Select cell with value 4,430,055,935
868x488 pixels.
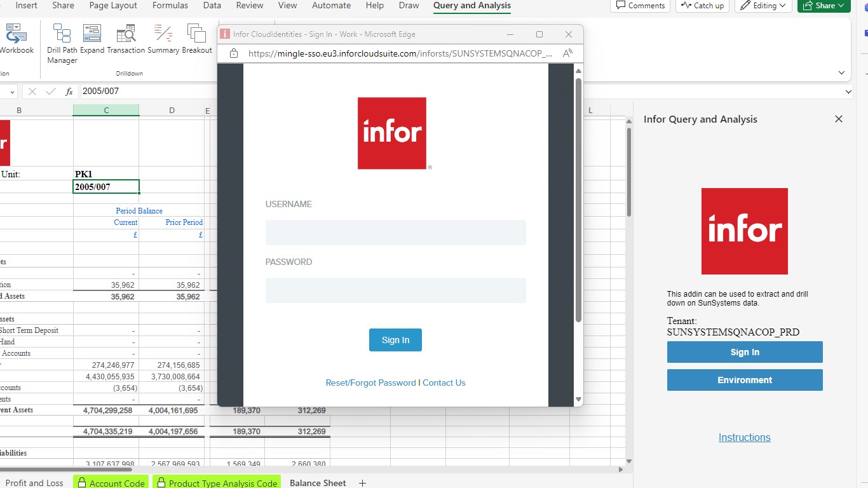point(106,376)
